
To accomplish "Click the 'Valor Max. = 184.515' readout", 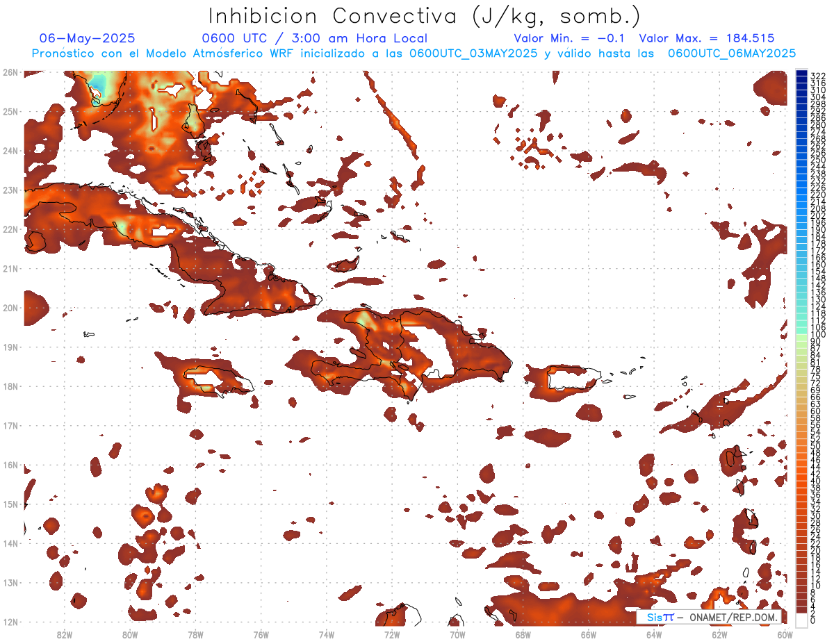I will [706, 38].
